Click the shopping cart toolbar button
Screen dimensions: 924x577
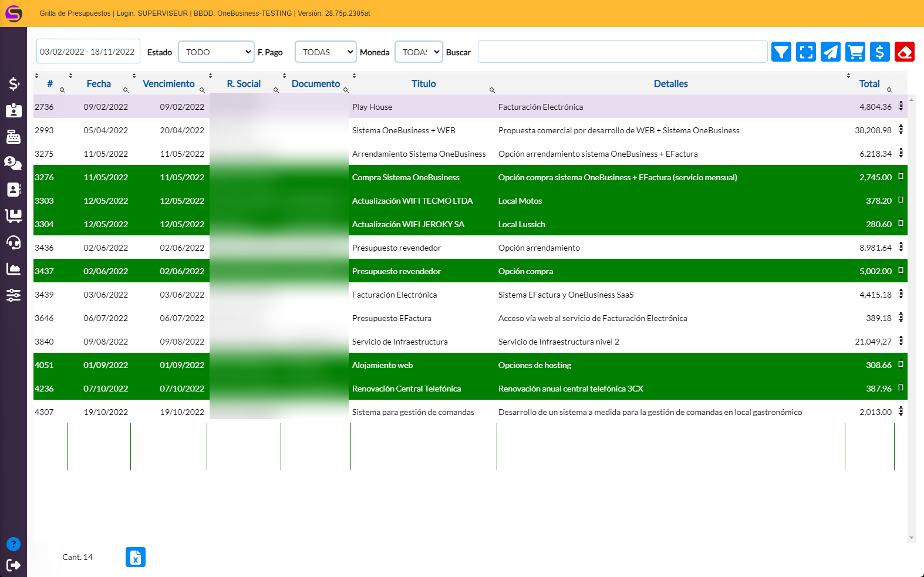point(855,52)
